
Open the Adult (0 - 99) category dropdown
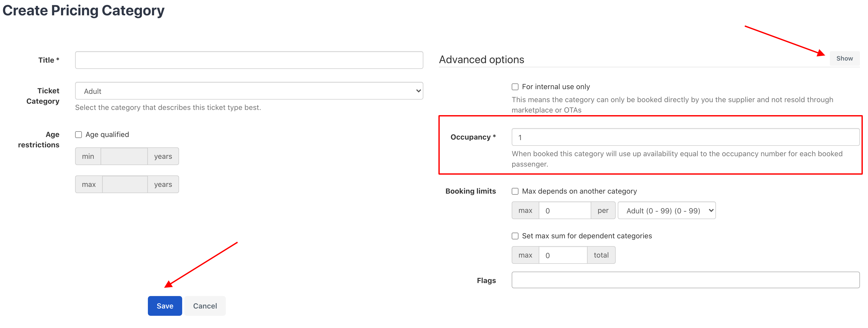[667, 210]
